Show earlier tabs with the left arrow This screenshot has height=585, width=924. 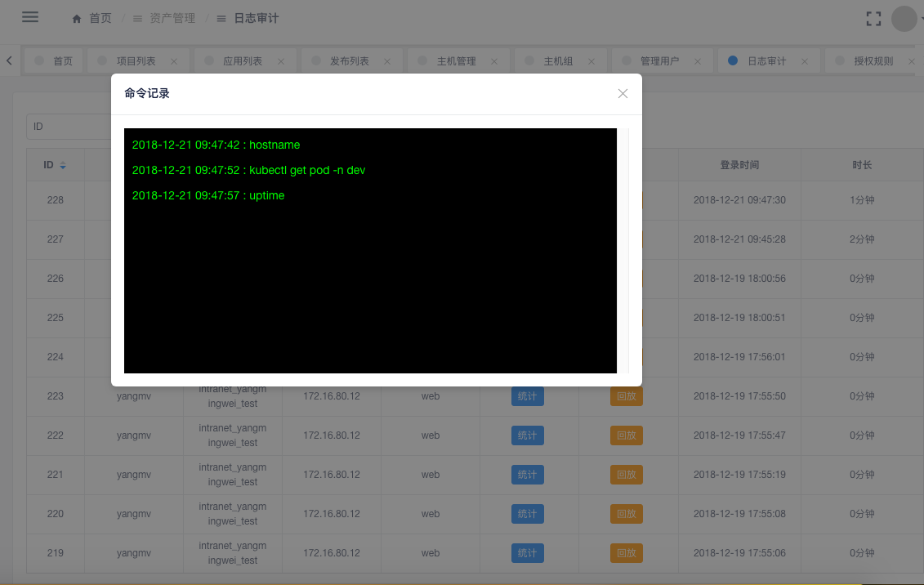coord(9,60)
